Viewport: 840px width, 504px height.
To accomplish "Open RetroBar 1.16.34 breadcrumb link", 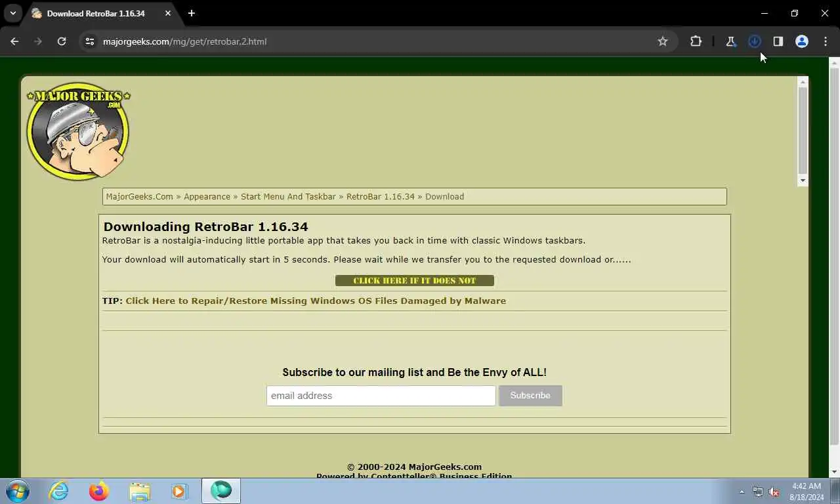I will click(x=381, y=196).
